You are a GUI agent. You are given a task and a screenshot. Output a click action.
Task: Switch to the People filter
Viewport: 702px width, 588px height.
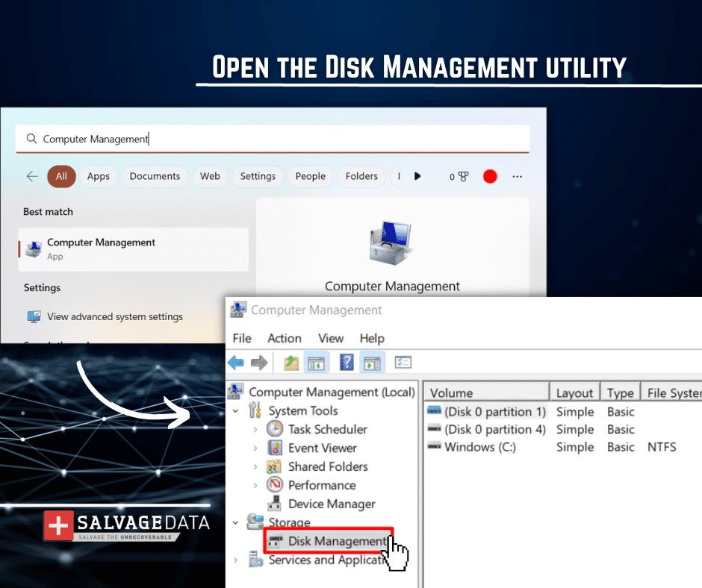click(x=310, y=176)
